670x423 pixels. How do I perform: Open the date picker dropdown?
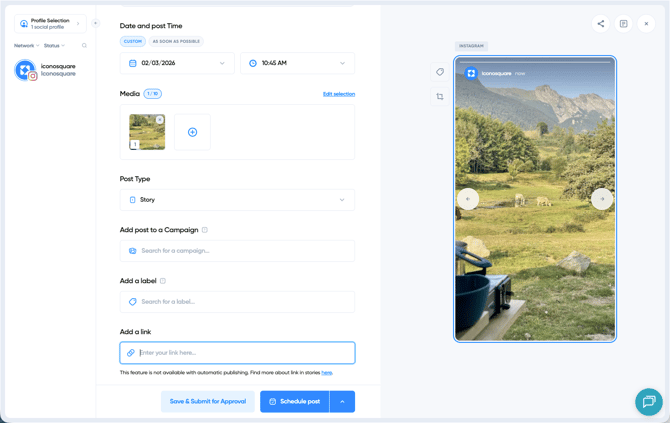[177, 63]
